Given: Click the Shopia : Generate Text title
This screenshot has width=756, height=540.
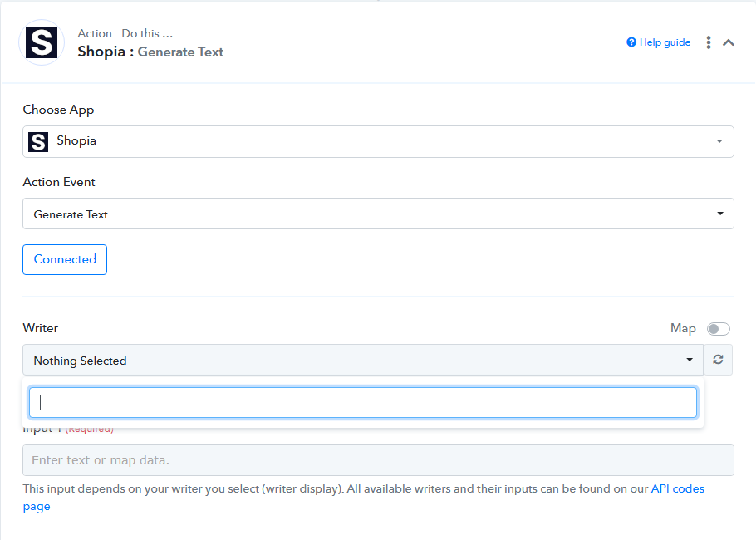Looking at the screenshot, I should coord(150,52).
